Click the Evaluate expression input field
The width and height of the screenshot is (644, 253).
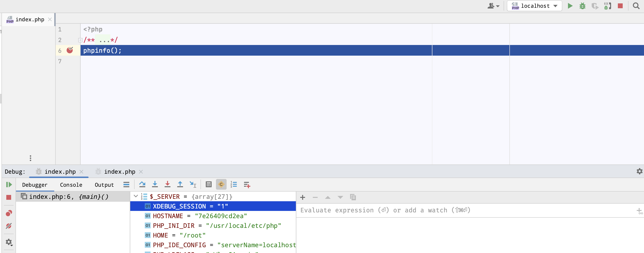(x=400, y=210)
